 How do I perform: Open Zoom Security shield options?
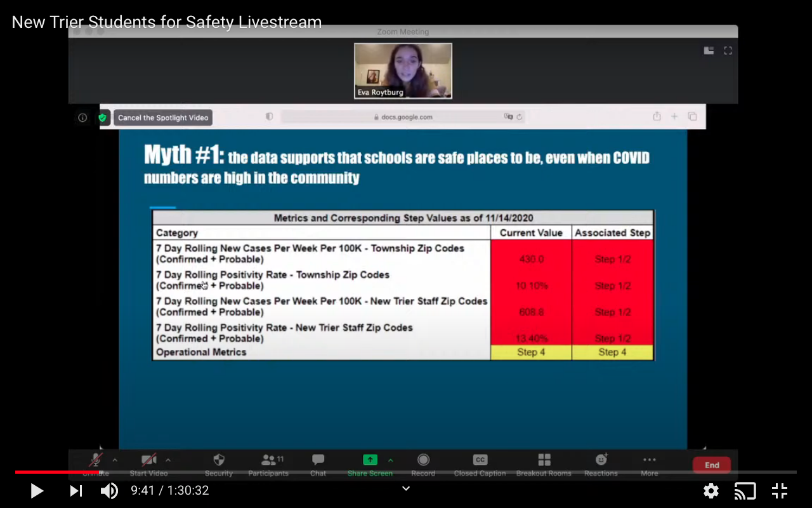click(x=219, y=463)
